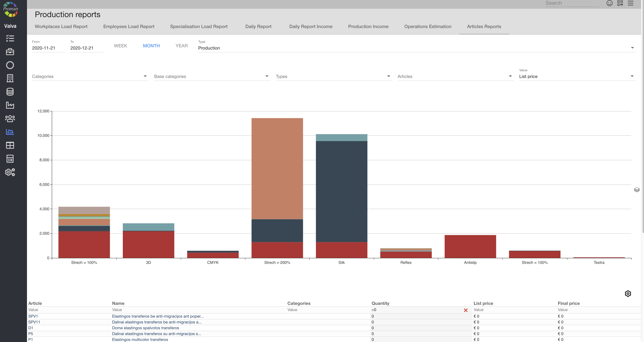Click the briefcase sidebar icon

10,52
